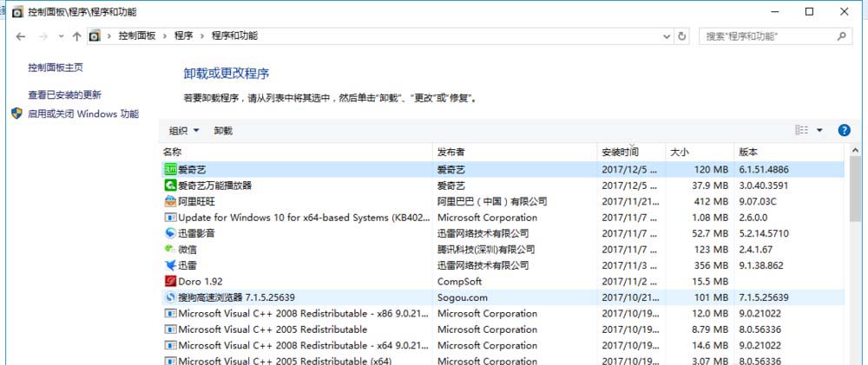This screenshot has height=365, width=868.
Task: Go back with the Back arrow
Action: [x=21, y=36]
